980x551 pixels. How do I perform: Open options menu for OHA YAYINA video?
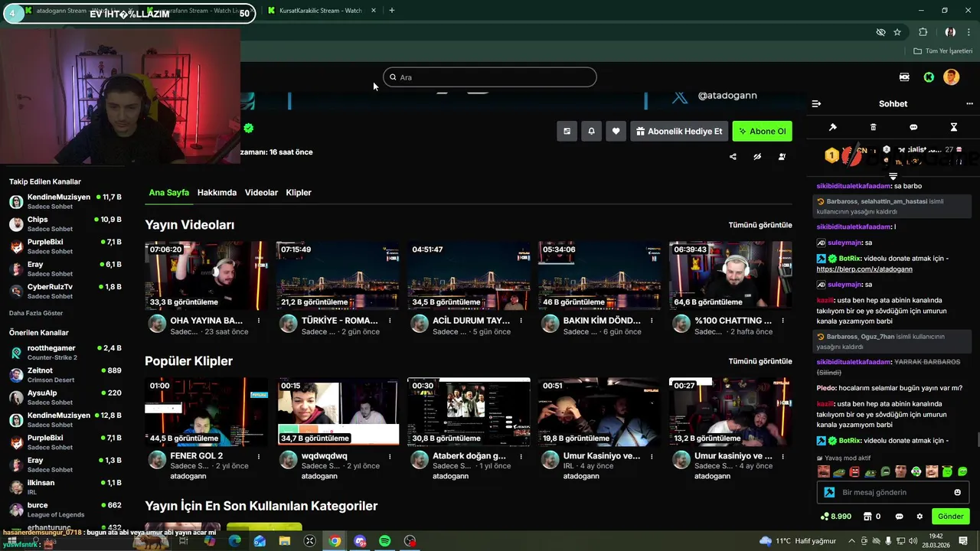pos(259,321)
